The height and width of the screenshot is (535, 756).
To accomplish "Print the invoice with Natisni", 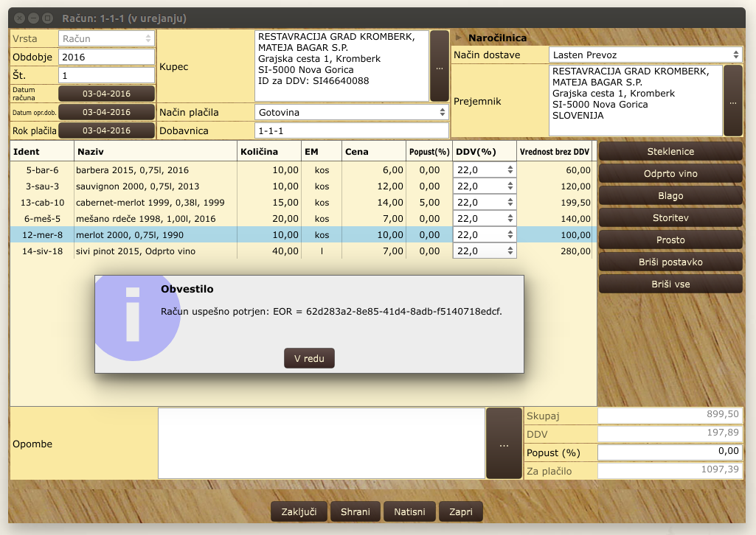I will [409, 511].
